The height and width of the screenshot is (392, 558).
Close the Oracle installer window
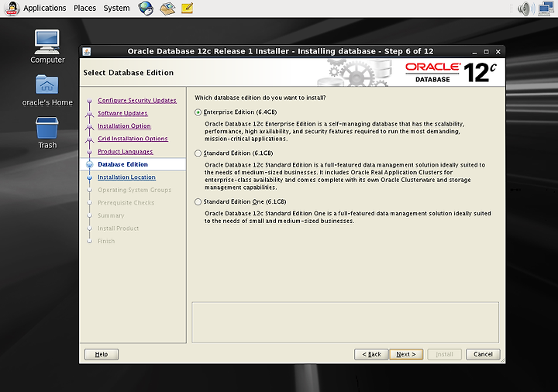(498, 52)
